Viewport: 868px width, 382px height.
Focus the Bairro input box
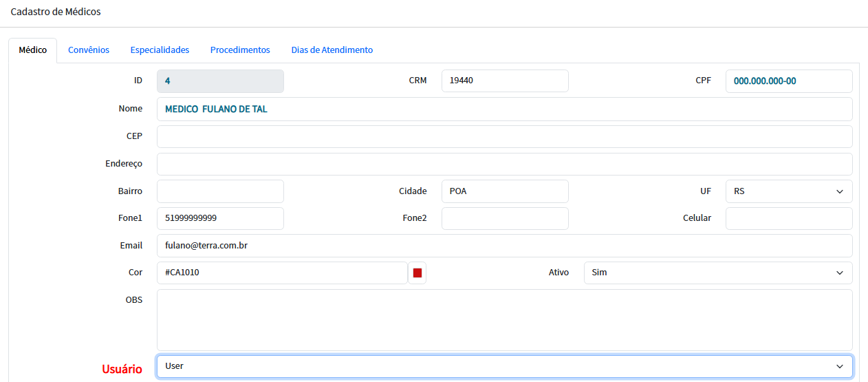220,191
